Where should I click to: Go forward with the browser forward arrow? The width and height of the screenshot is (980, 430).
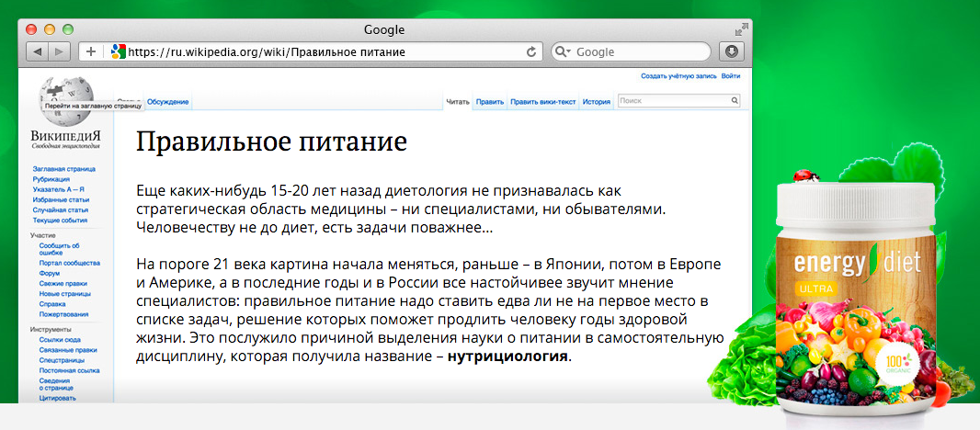pyautogui.click(x=60, y=51)
